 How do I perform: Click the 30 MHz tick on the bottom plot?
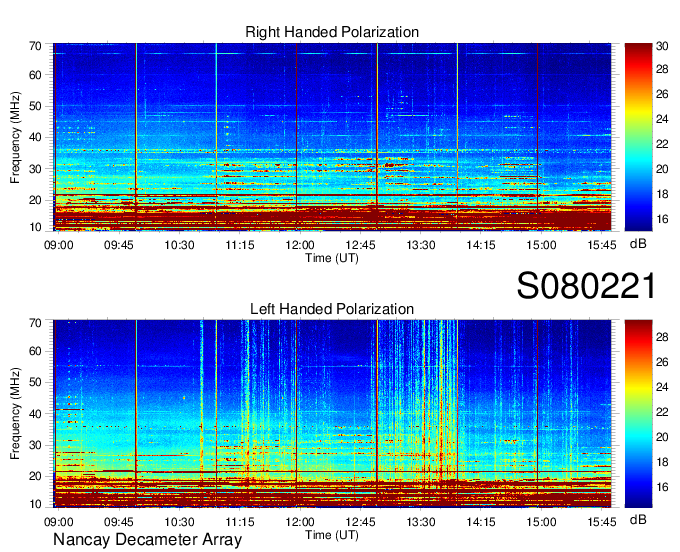point(35,445)
